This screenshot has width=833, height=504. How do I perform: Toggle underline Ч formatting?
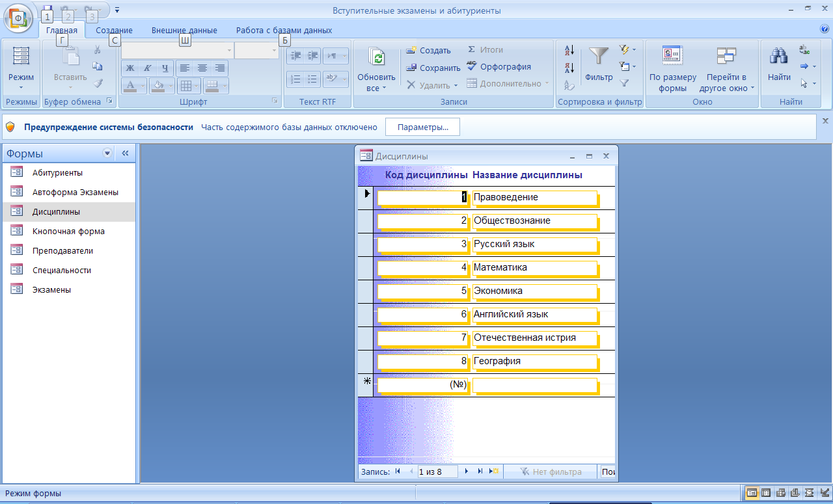click(x=165, y=68)
